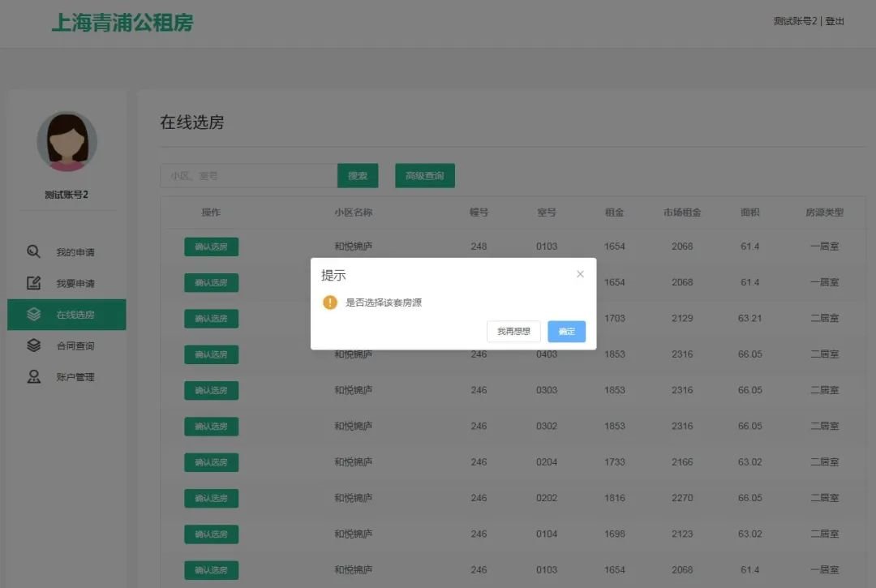Click the 合同查询 stack icon
The image size is (876, 588).
(x=33, y=346)
